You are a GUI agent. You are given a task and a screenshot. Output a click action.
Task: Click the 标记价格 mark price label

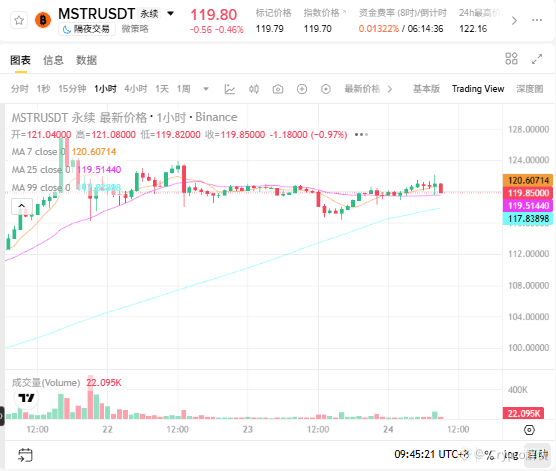point(273,13)
